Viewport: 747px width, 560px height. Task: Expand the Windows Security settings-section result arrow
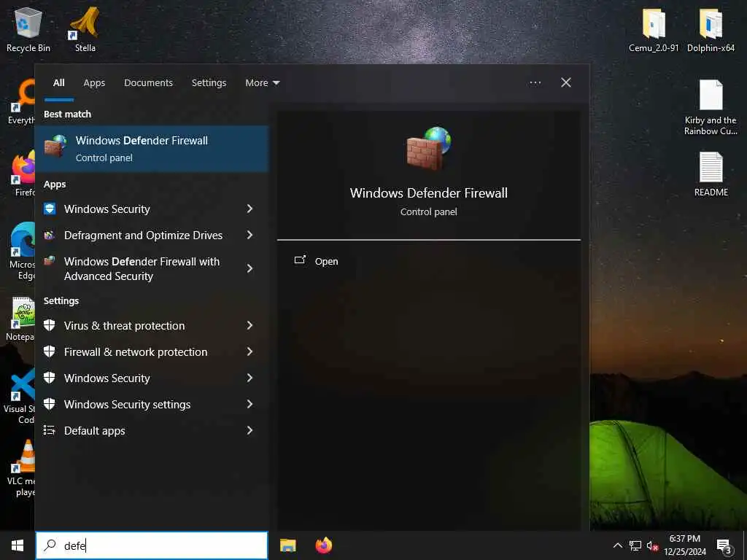249,378
